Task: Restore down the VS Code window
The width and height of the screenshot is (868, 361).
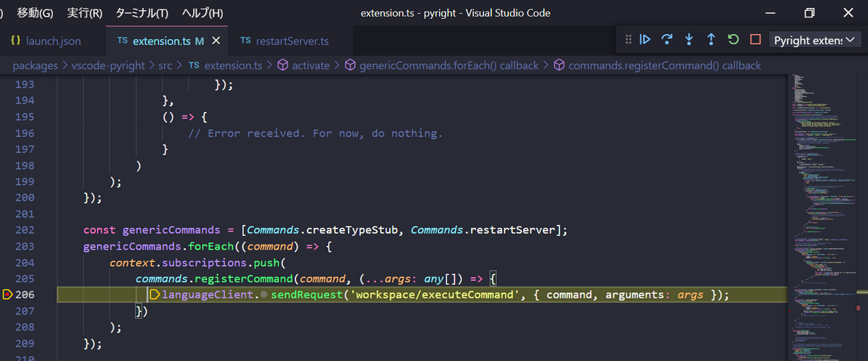Action: point(809,13)
